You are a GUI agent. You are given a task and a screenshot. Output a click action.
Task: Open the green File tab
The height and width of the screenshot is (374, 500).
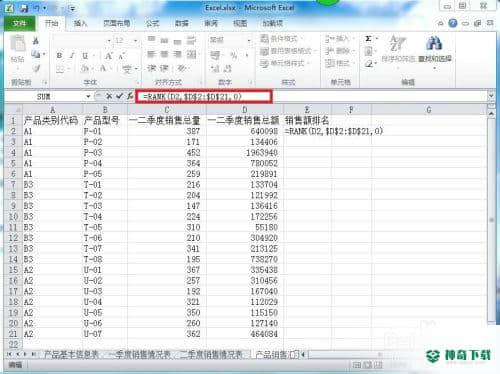(19, 23)
